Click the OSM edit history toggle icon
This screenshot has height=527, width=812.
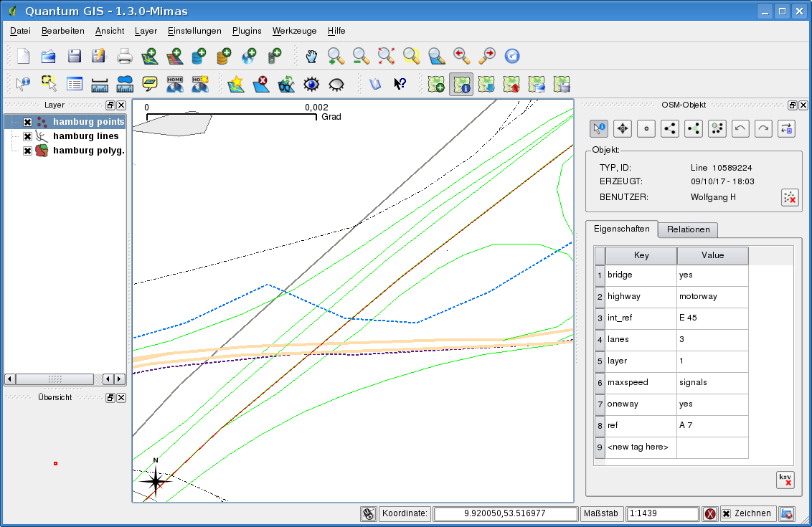787,128
